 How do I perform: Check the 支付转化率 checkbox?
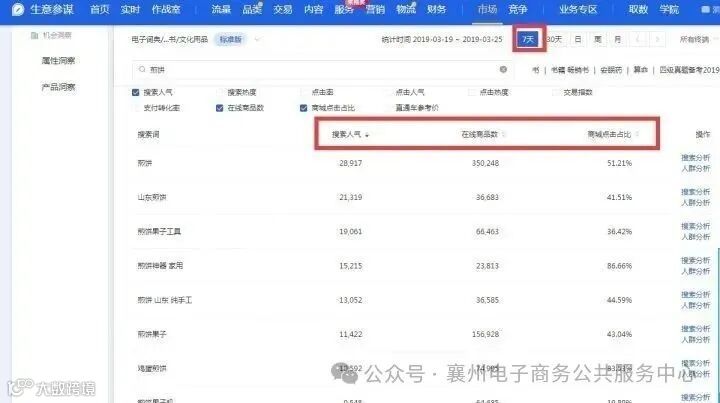pos(135,108)
